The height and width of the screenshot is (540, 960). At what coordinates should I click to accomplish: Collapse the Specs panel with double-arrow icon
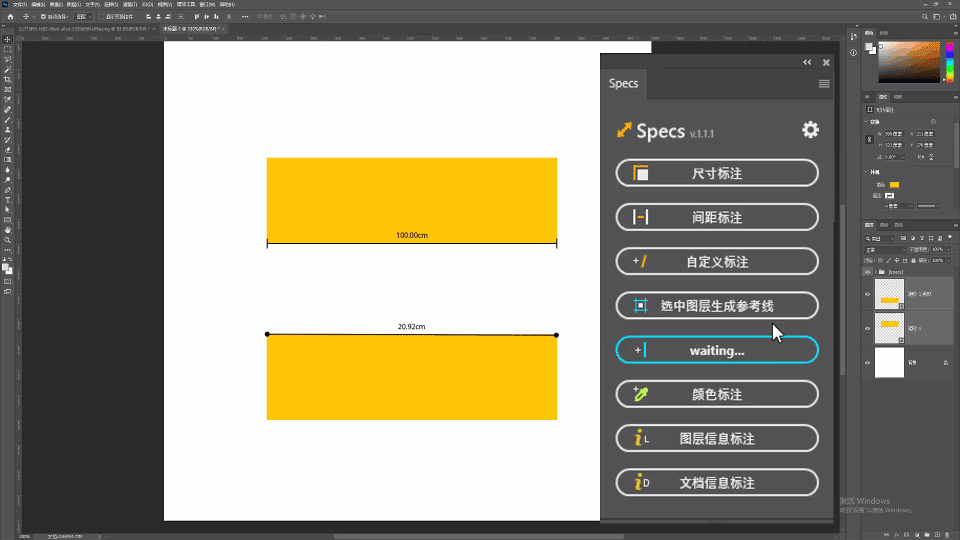tap(807, 62)
